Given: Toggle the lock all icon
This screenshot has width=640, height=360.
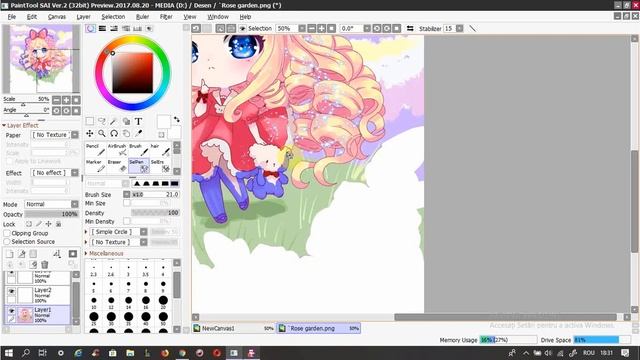Looking at the screenshot, I should [x=58, y=224].
